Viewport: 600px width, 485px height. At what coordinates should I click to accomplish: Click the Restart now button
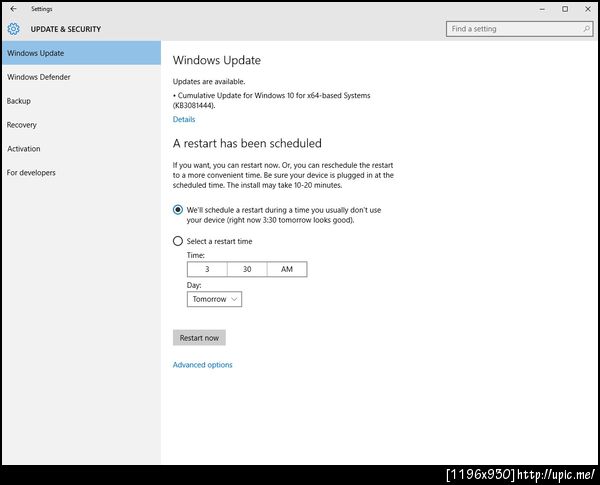click(199, 338)
